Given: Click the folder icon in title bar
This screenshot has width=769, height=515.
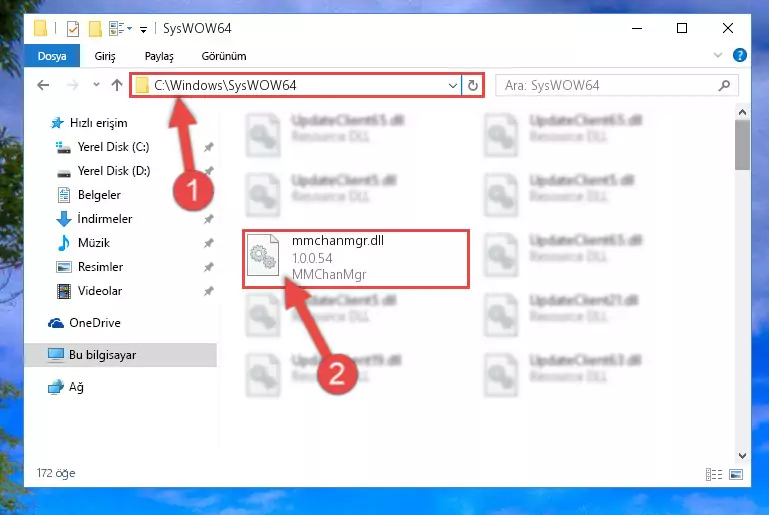Looking at the screenshot, I should pos(40,28).
